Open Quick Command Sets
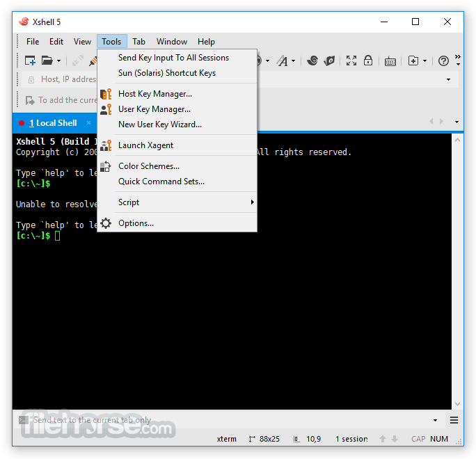The width and height of the screenshot is (476, 459). 177,182
